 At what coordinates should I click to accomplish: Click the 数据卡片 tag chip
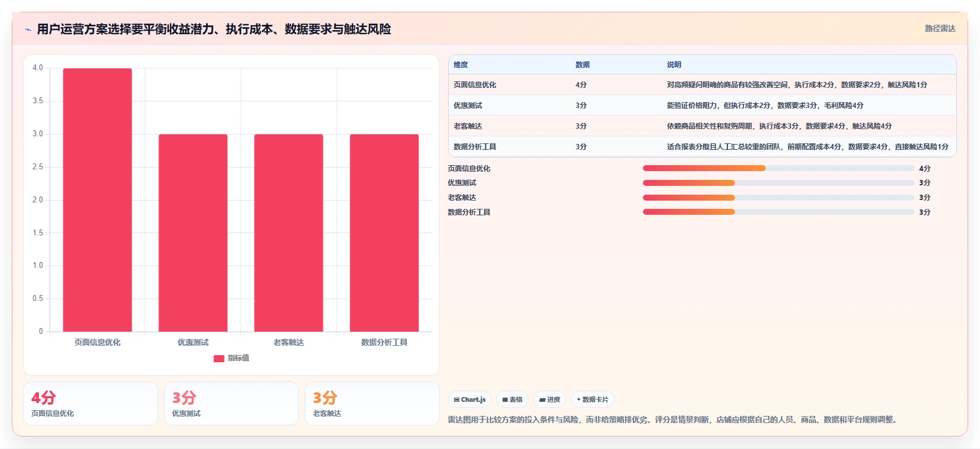pos(593,399)
